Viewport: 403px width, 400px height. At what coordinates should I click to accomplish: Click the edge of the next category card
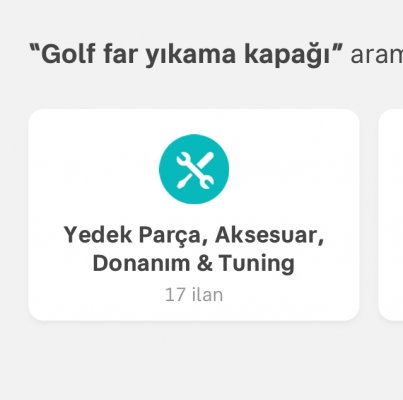tap(391, 215)
